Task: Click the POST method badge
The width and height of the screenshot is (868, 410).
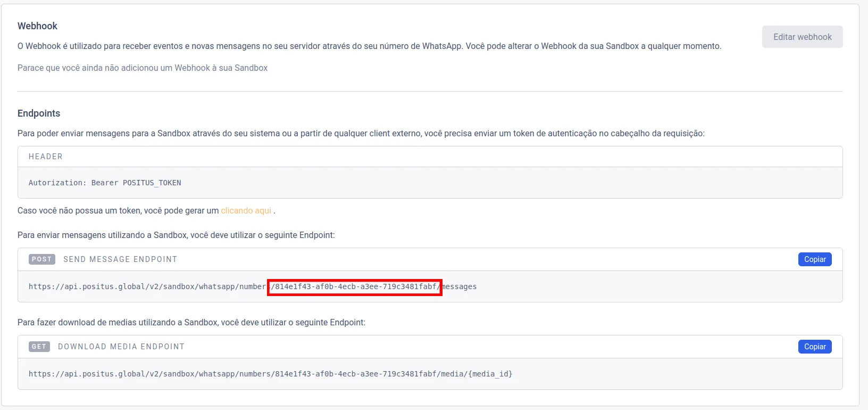Action: [42, 259]
